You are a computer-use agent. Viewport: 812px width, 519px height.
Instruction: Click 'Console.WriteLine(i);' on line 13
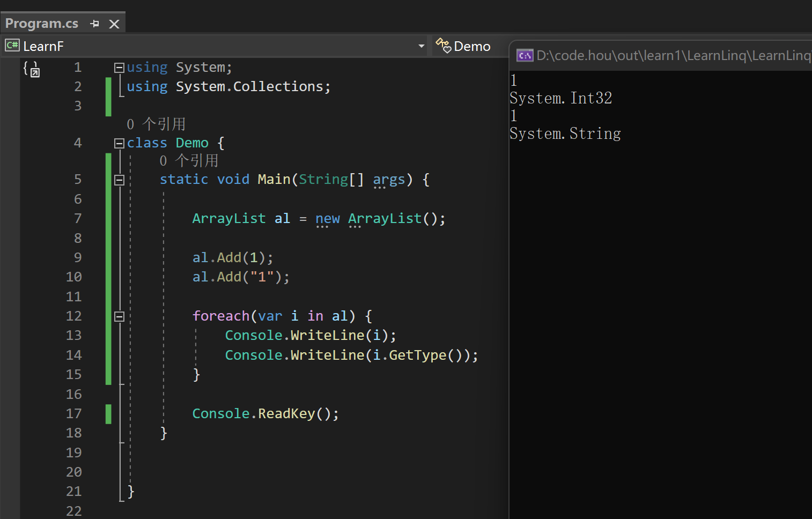point(311,336)
